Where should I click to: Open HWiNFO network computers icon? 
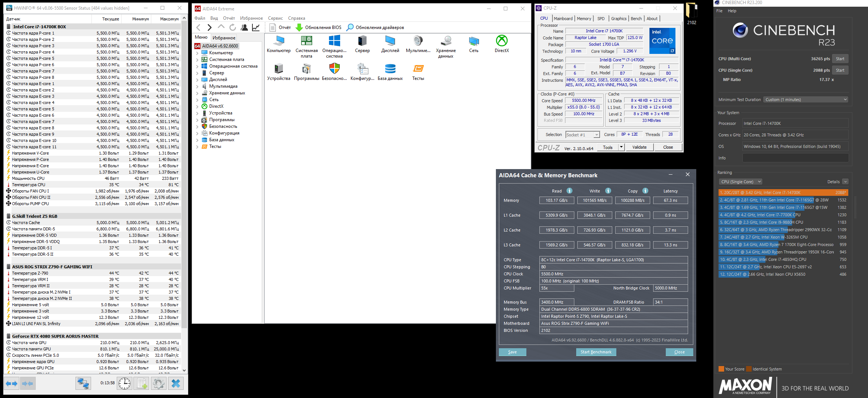click(x=83, y=383)
